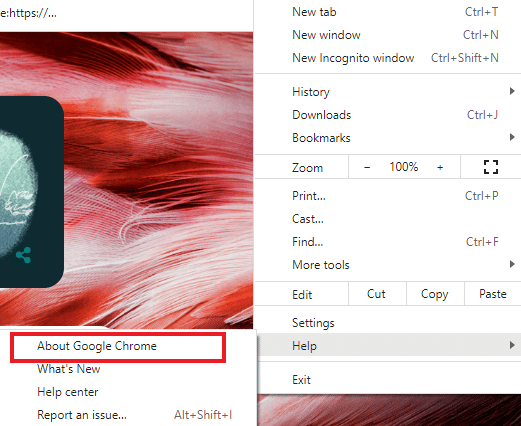Increase zoom with the plus button
Viewport: 521px width, 426px height.
coord(440,167)
